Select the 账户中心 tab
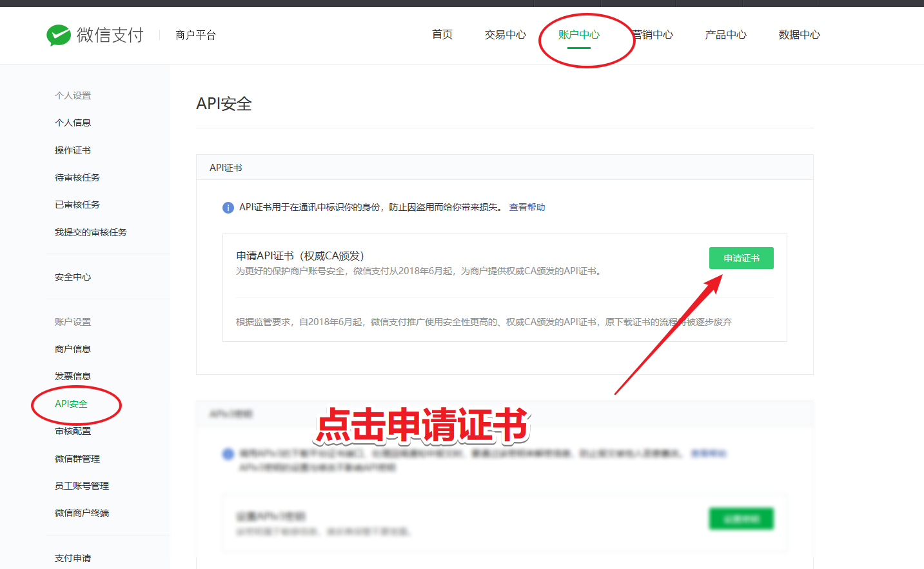924x569 pixels. tap(579, 35)
